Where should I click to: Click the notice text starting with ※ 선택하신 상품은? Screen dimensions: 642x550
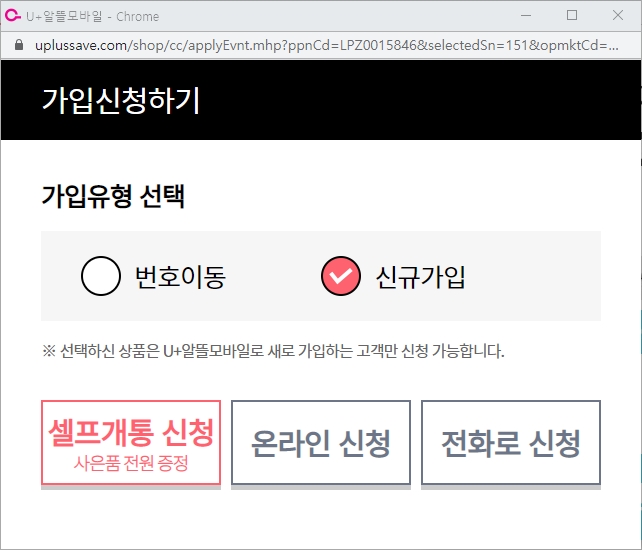[x=273, y=351]
